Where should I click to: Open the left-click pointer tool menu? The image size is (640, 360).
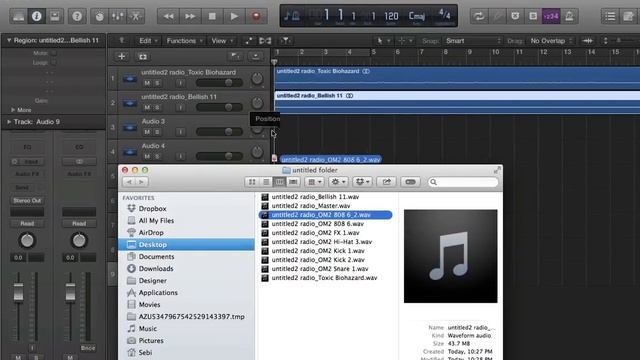[x=383, y=41]
